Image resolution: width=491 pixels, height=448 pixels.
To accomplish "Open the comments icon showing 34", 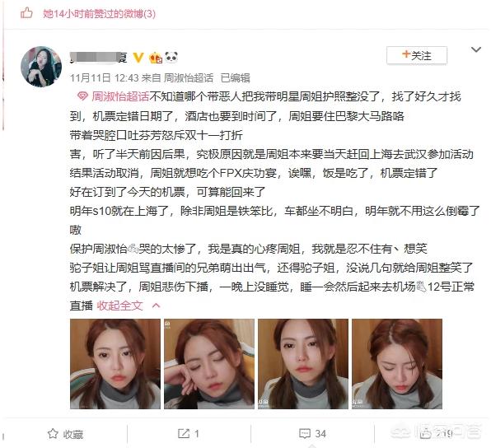I will coord(305,434).
